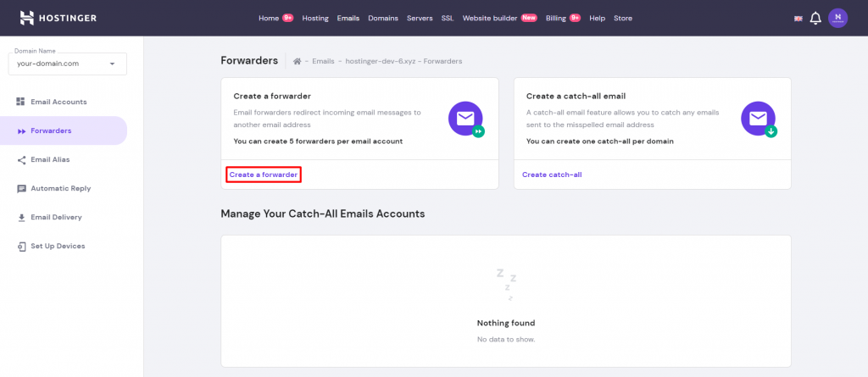Open the notifications bell
The image size is (868, 377).
pos(815,18)
